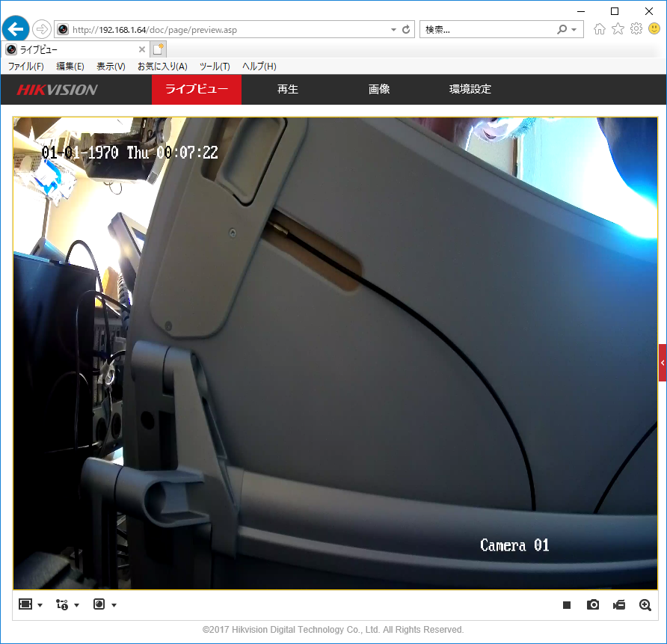Viewport: 667px width, 644px height.
Task: Select the Camera 01 live video window
Action: click(335, 353)
